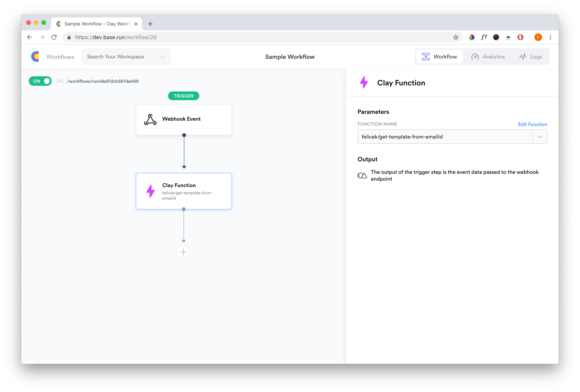Turn off the workflow ON toggle
This screenshot has width=580, height=392.
(x=40, y=81)
